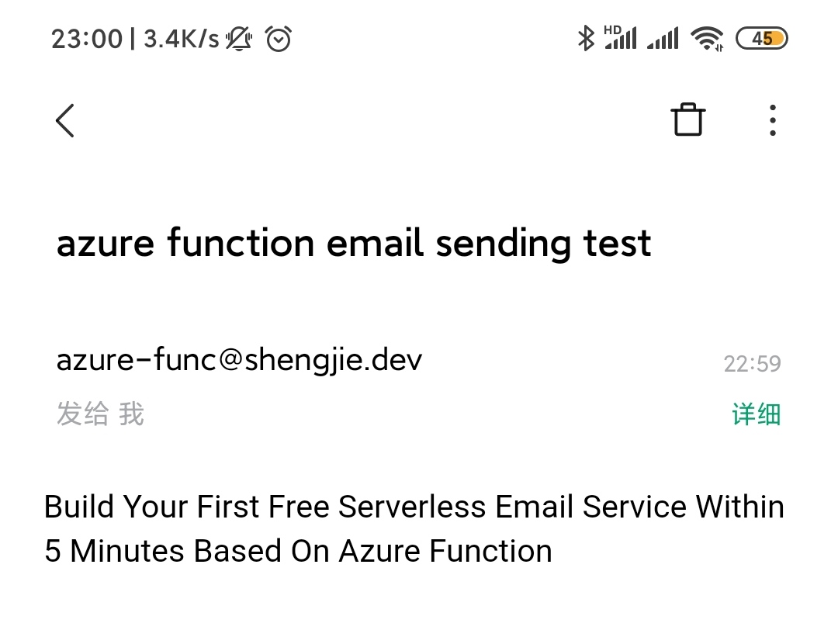The width and height of the screenshot is (838, 644).
Task: Tap body line '5 Minutes Based On Azure Function'
Action: click(299, 551)
